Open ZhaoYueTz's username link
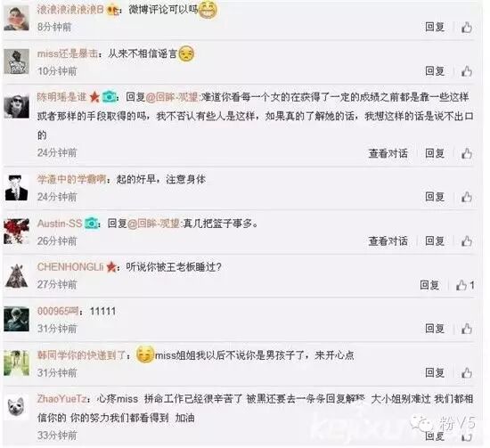This screenshot has width=490, height=448. [x=61, y=399]
